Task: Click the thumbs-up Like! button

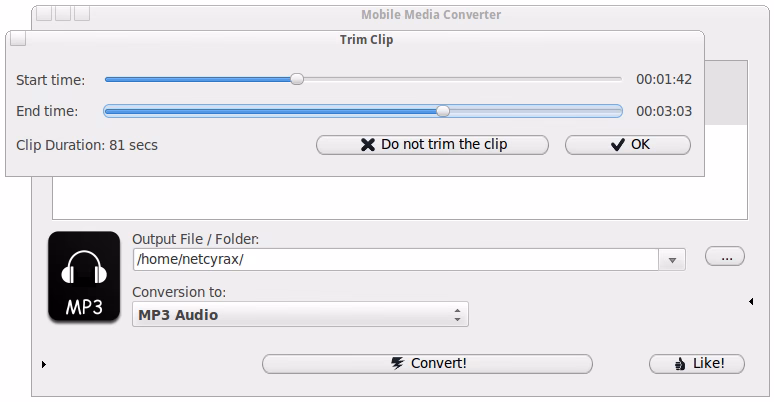Action: click(x=696, y=363)
